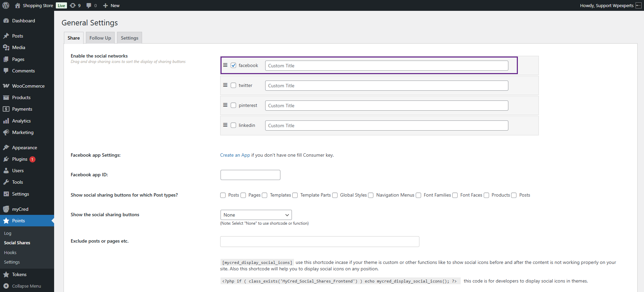Screen dimensions: 644x292
Task: Open Analytics from the sidebar
Action: click(21, 121)
